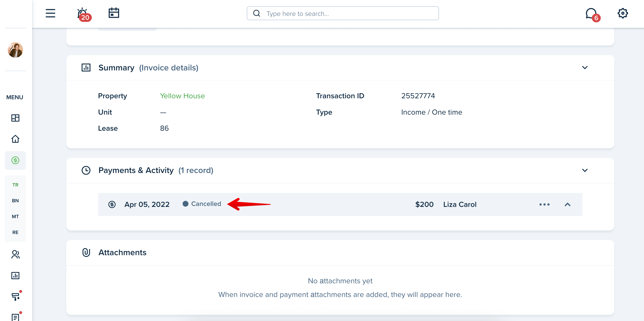Select accounting dollar icon in sidebar
Screen dimensions: 644x321
[15, 160]
